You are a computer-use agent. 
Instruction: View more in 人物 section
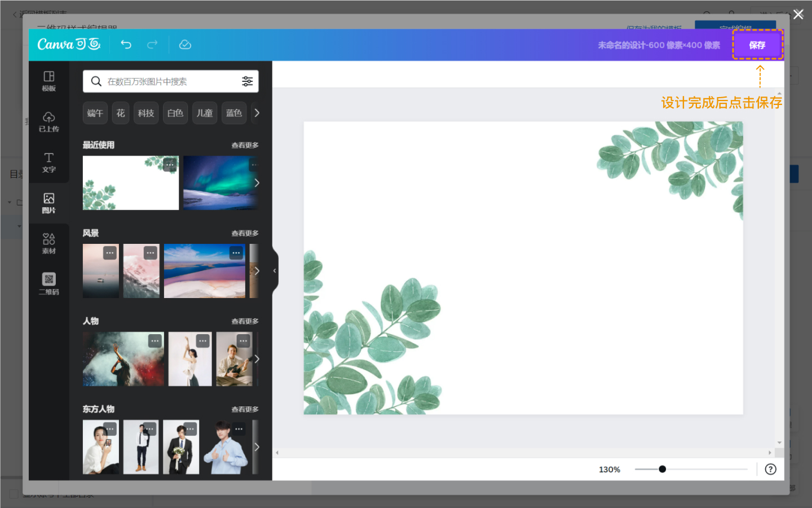(x=245, y=321)
